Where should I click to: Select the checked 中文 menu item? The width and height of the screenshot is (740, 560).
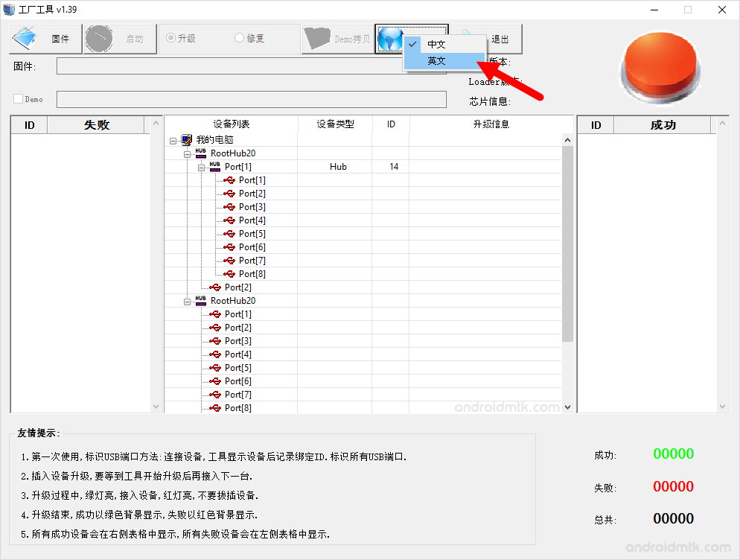pyautogui.click(x=436, y=44)
